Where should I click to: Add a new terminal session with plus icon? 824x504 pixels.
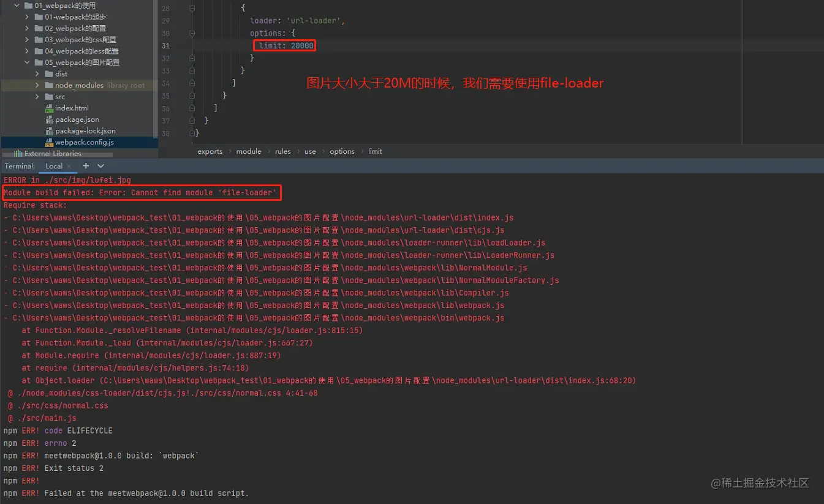click(86, 166)
